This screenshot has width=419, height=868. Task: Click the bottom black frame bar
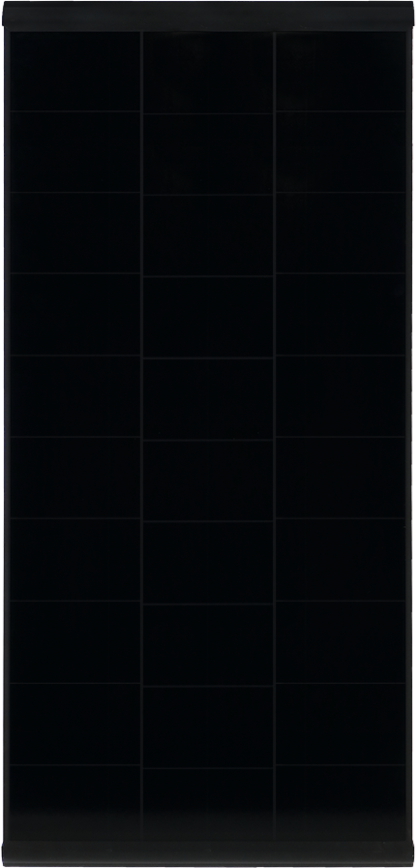click(208, 853)
